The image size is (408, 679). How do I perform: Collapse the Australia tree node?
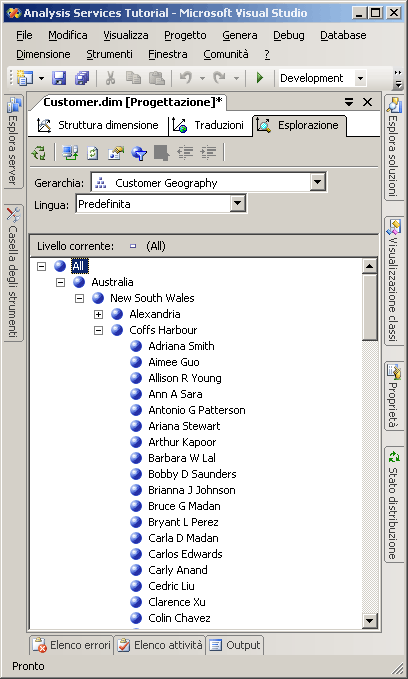point(61,282)
